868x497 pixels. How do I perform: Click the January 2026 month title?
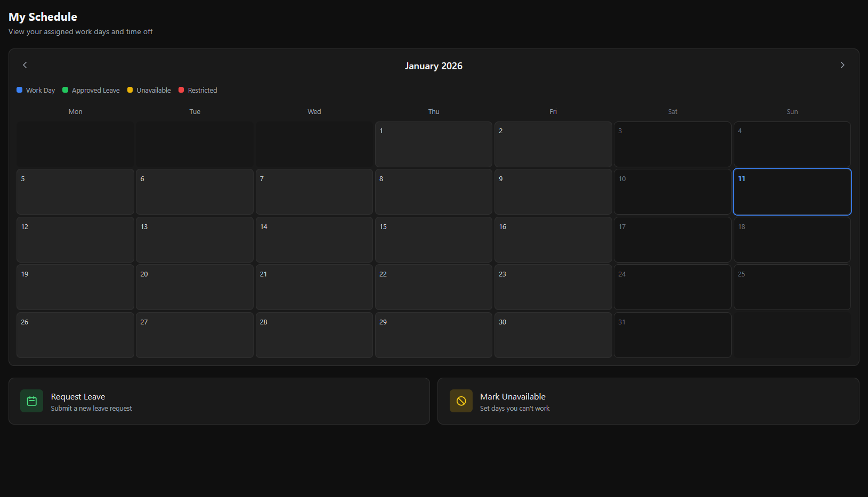click(433, 66)
